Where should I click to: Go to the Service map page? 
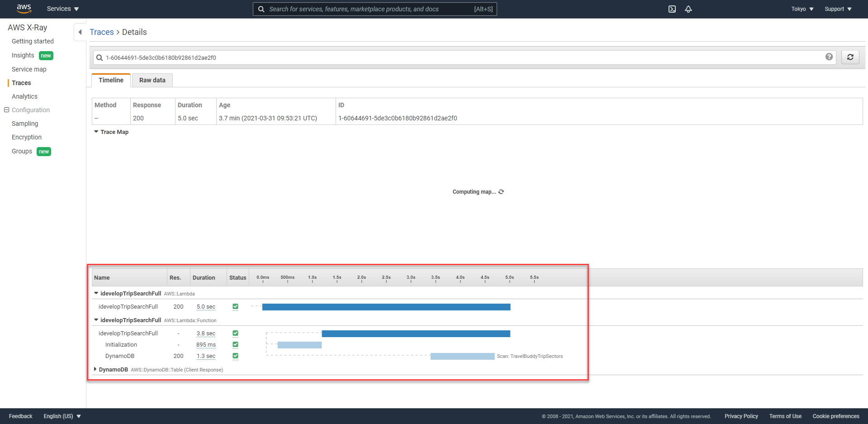(29, 69)
